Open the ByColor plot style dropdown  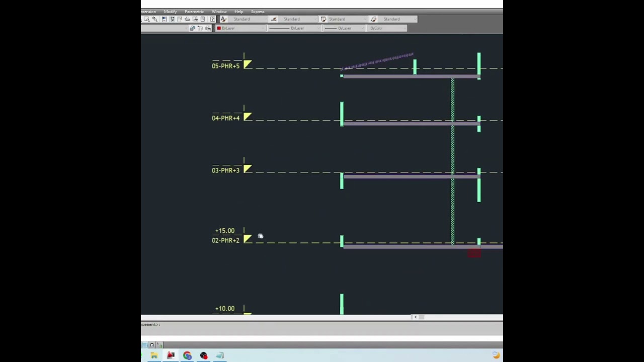click(x=387, y=28)
